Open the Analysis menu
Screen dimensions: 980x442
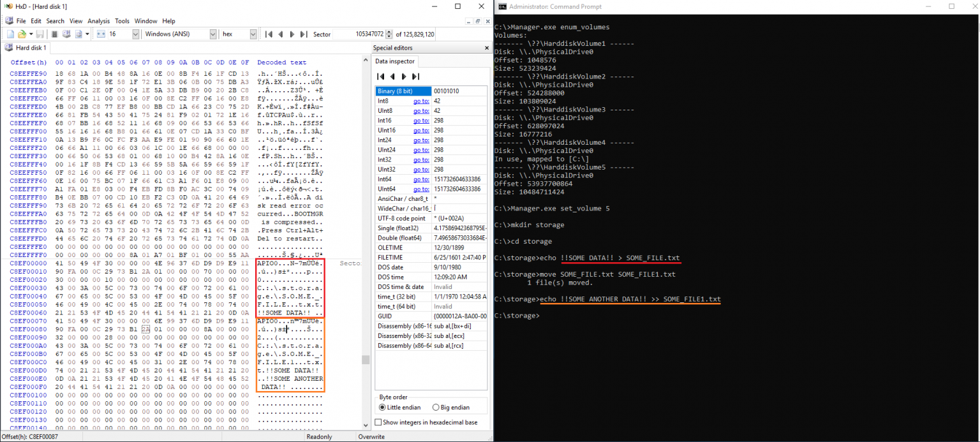[x=98, y=20]
